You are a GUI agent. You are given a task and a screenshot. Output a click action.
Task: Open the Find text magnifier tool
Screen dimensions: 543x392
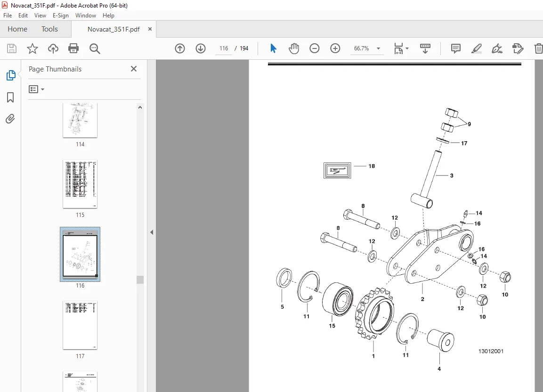(95, 48)
